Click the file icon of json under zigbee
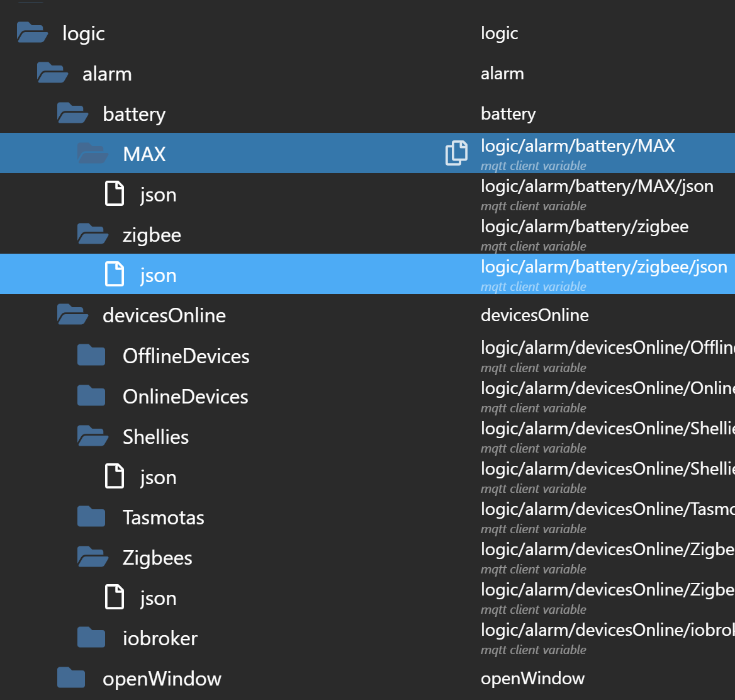Image resolution: width=735 pixels, height=700 pixels. (x=114, y=274)
